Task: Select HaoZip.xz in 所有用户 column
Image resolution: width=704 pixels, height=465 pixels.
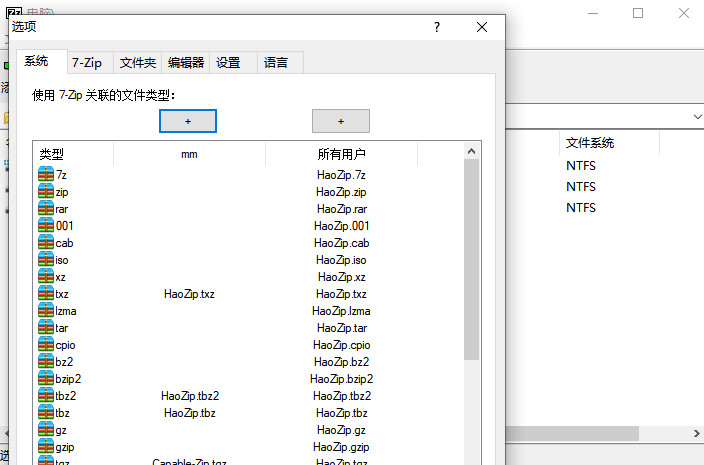Action: [x=342, y=277]
